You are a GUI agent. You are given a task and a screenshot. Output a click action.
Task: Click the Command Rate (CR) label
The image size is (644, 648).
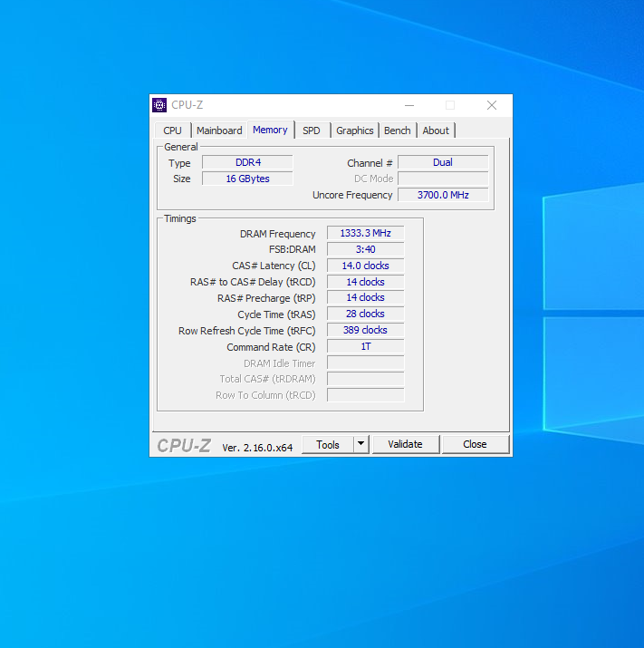point(271,347)
